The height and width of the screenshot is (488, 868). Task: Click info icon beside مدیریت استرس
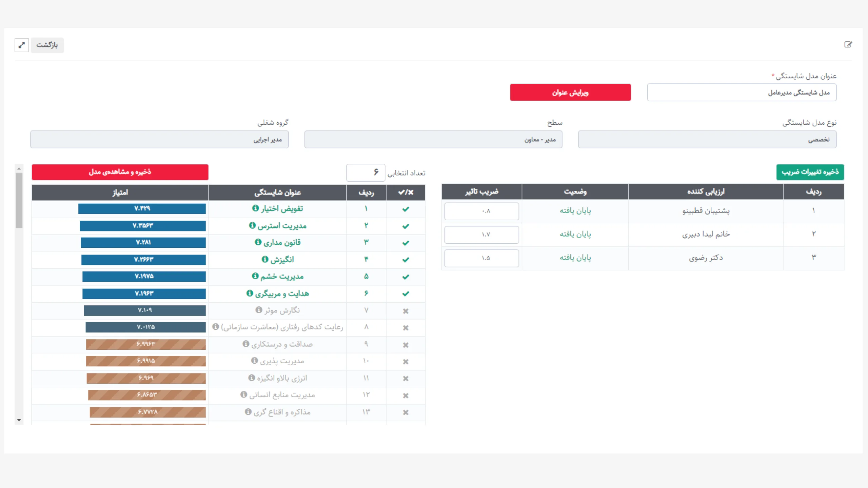point(252,225)
